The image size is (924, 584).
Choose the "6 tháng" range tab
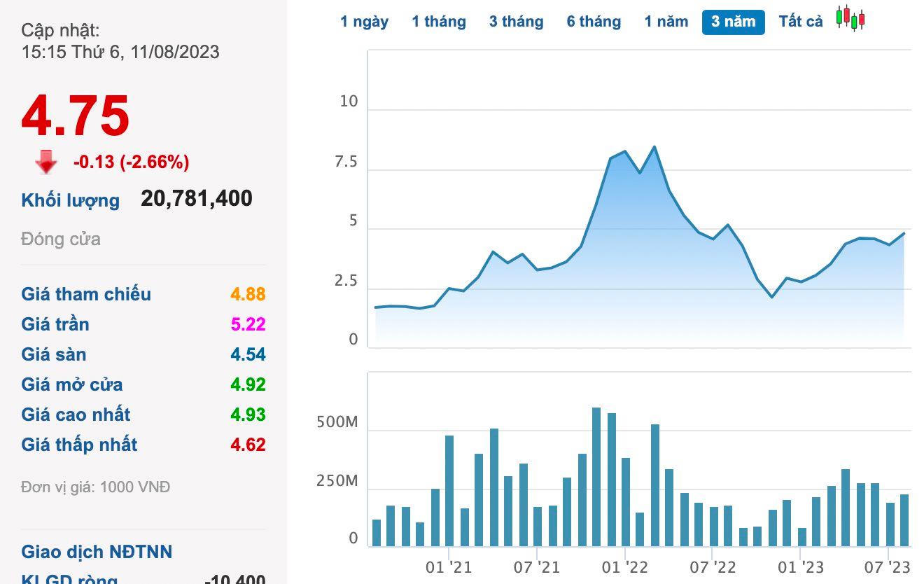pyautogui.click(x=594, y=22)
